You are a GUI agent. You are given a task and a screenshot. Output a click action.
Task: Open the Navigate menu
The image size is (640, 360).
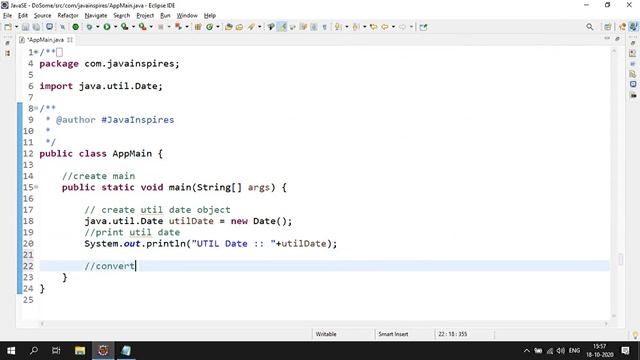tap(96, 16)
